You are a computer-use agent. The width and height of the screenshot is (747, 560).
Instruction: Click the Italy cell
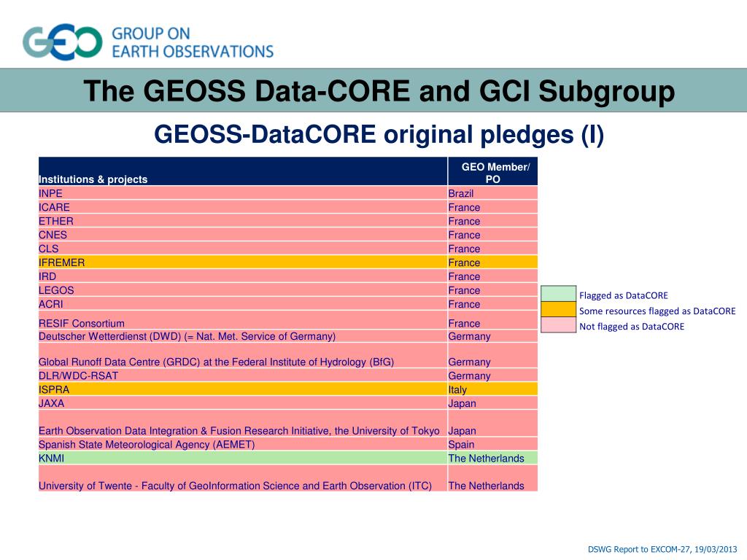[492, 389]
